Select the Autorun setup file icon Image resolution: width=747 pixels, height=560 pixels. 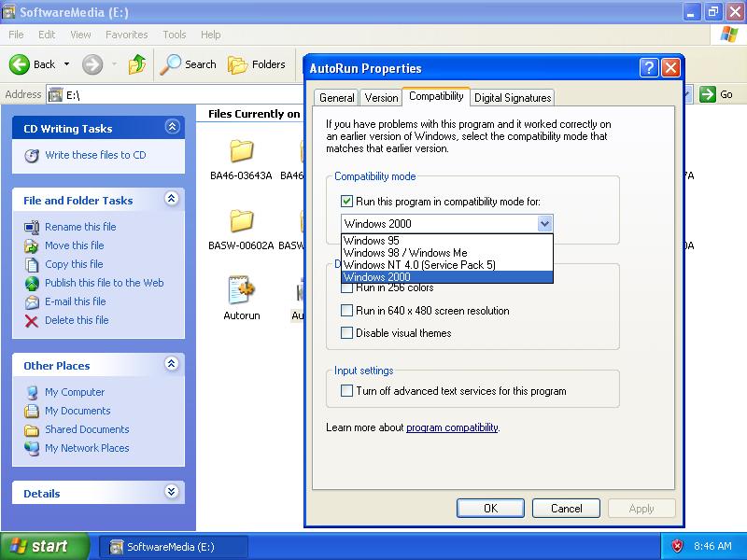241,289
